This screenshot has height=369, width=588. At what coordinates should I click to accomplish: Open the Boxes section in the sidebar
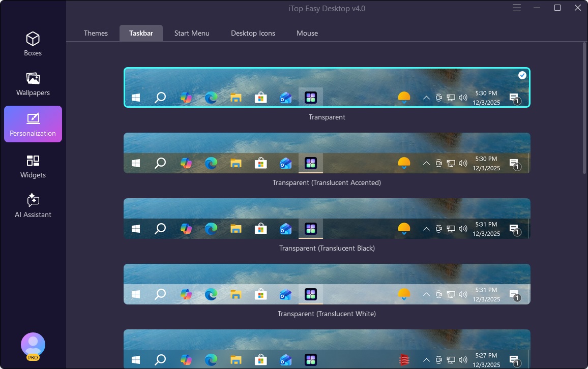(x=33, y=44)
